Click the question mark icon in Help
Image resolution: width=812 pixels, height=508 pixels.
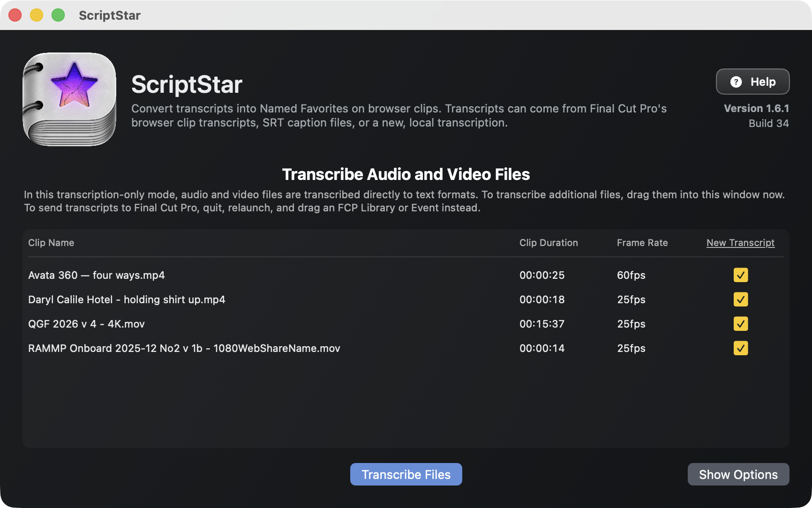click(x=736, y=82)
